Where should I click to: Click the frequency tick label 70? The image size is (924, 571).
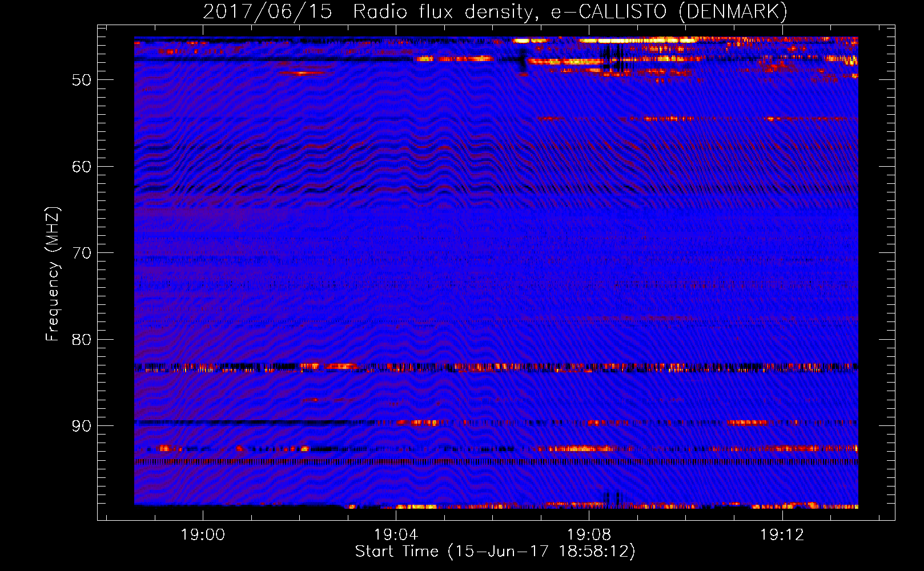[x=81, y=253]
